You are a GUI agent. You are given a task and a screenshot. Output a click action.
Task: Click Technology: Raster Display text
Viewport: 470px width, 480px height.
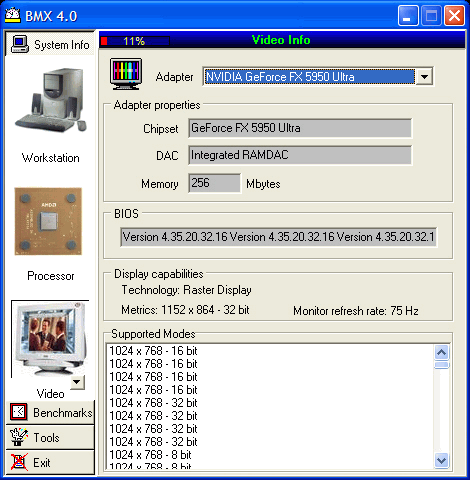pos(186,290)
